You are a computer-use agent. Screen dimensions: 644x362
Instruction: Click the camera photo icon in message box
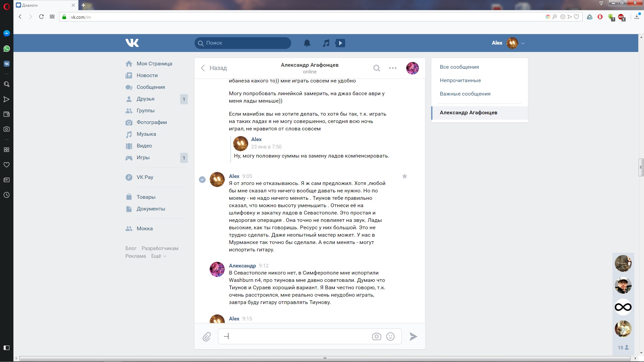tap(376, 337)
